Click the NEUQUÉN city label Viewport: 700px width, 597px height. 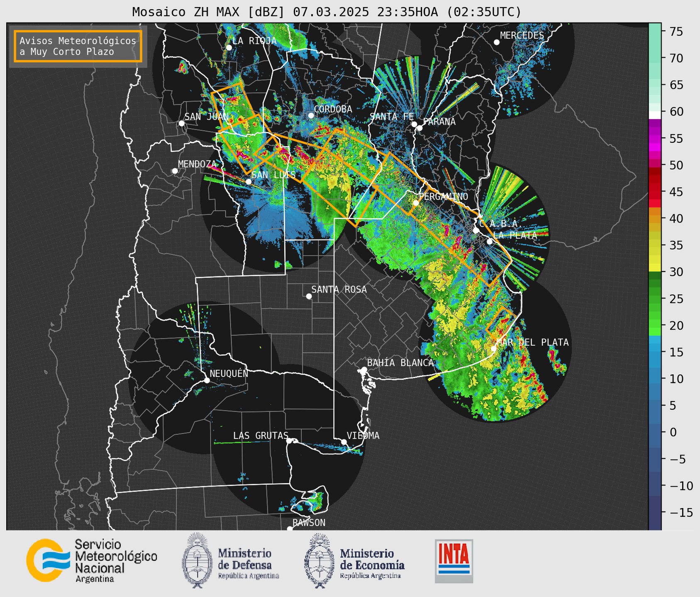click(x=229, y=373)
